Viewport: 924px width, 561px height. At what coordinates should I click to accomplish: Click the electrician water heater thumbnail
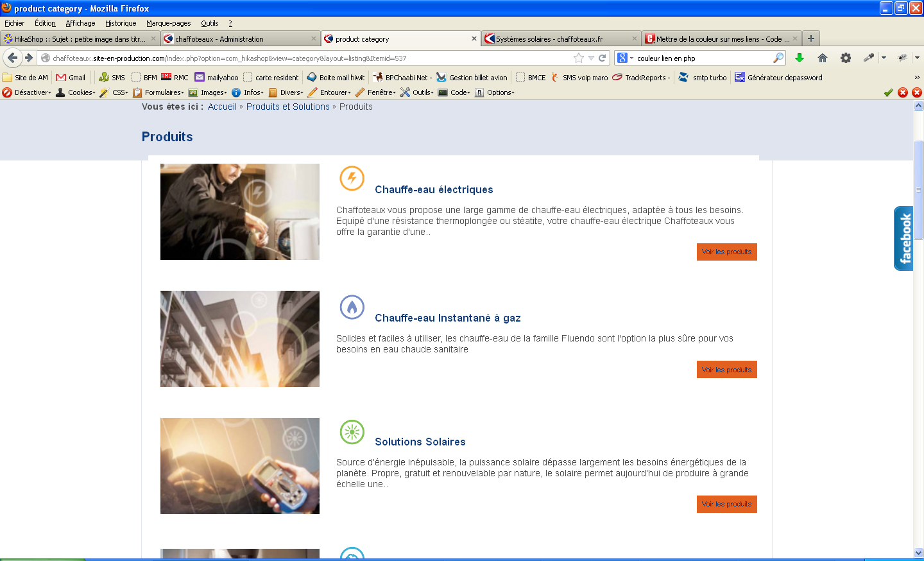pos(240,212)
